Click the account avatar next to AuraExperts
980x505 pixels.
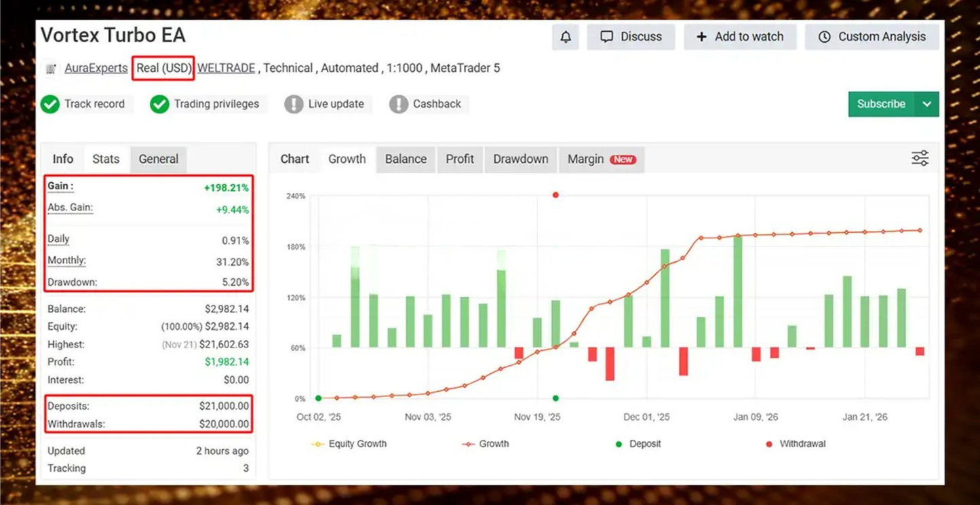(x=50, y=68)
